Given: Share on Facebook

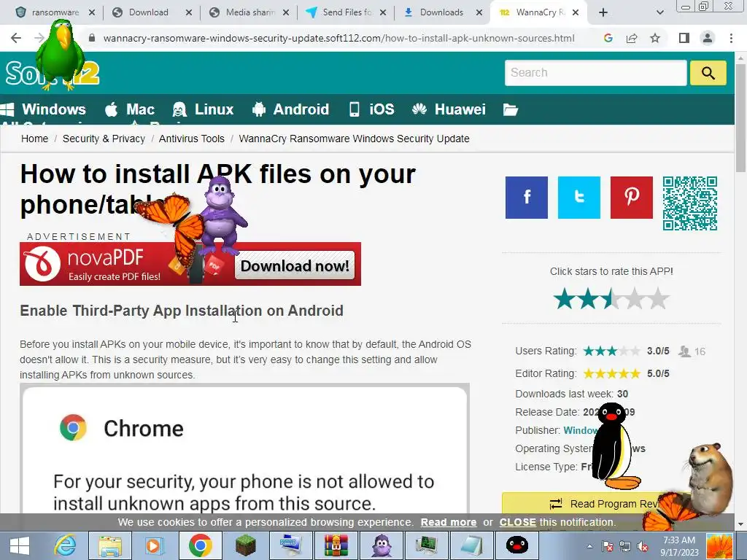Looking at the screenshot, I should [527, 198].
